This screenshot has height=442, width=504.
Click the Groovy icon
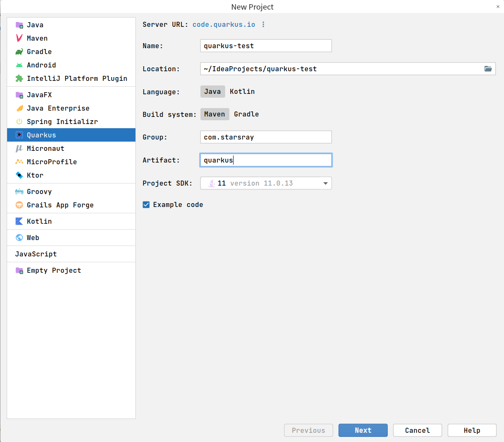19,191
